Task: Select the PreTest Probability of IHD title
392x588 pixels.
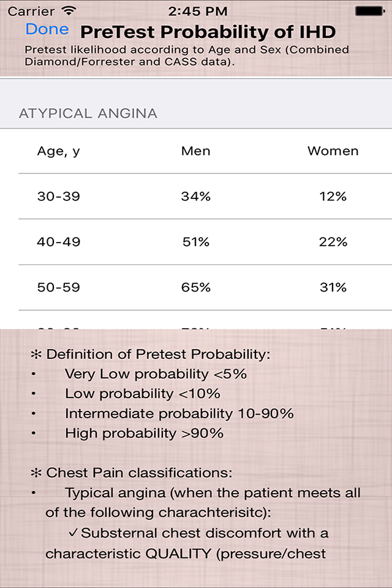Action: point(208,32)
